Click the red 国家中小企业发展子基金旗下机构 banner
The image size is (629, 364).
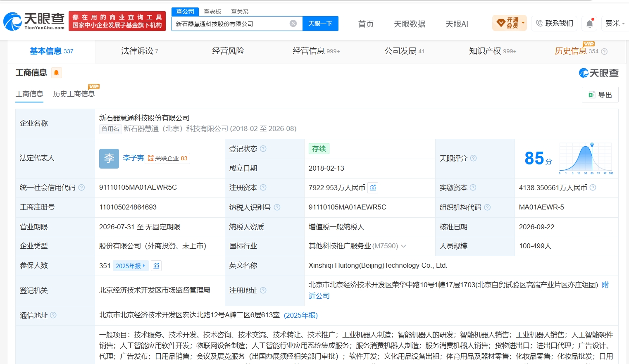(x=117, y=21)
